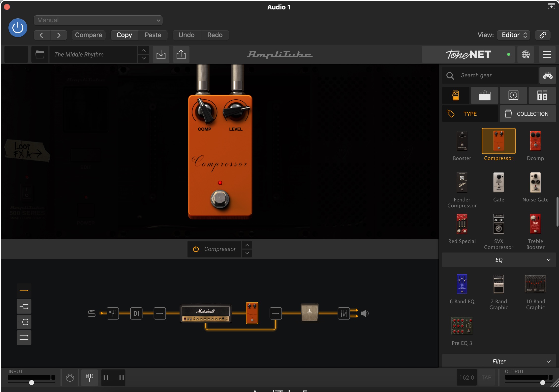Select the cabinet block in signal chain

click(309, 312)
